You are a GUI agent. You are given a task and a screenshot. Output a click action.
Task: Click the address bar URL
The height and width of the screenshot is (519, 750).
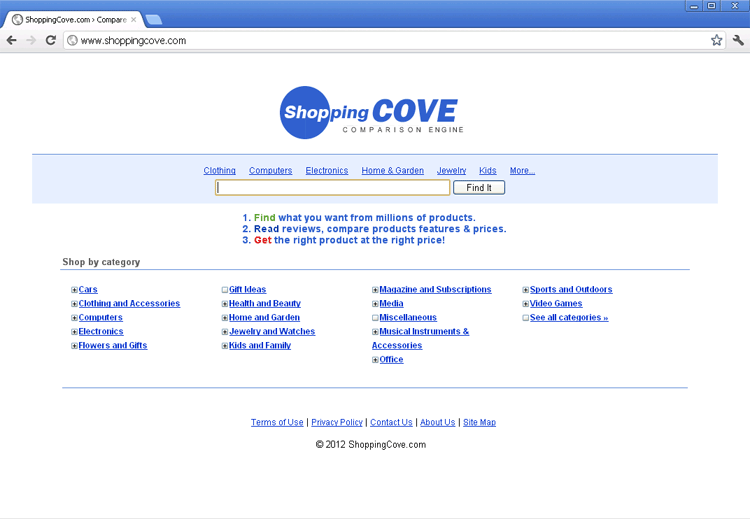point(133,41)
